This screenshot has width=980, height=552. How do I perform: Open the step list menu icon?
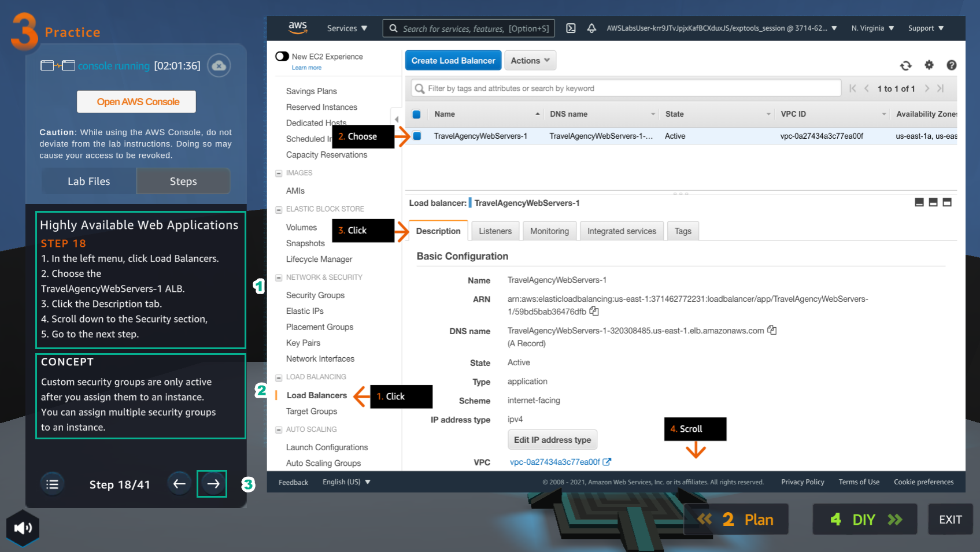coord(53,484)
